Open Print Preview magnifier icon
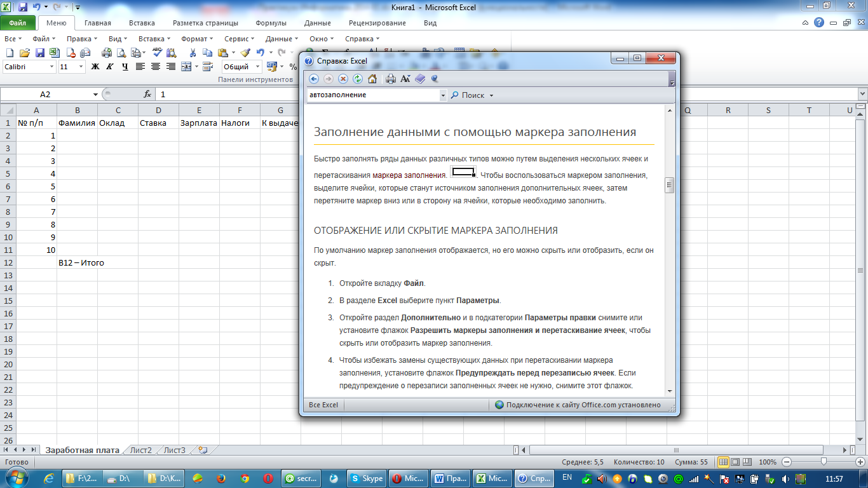Viewport: 868px width, 488px height. click(x=121, y=53)
